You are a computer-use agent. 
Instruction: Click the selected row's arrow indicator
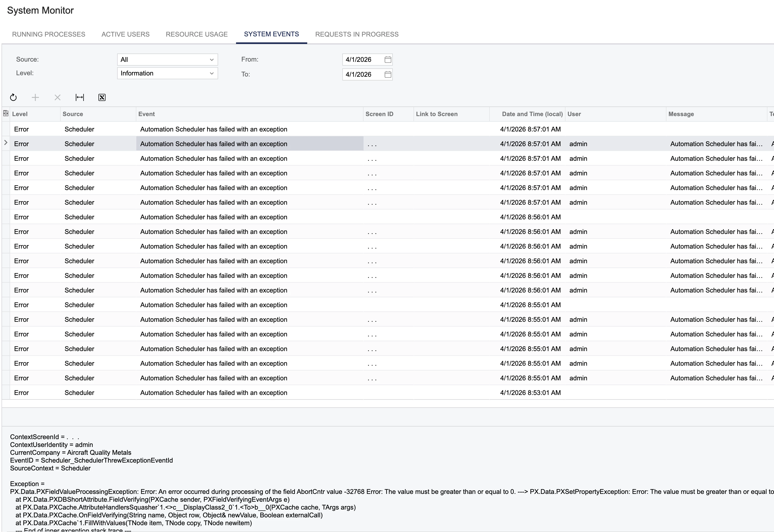coord(6,143)
